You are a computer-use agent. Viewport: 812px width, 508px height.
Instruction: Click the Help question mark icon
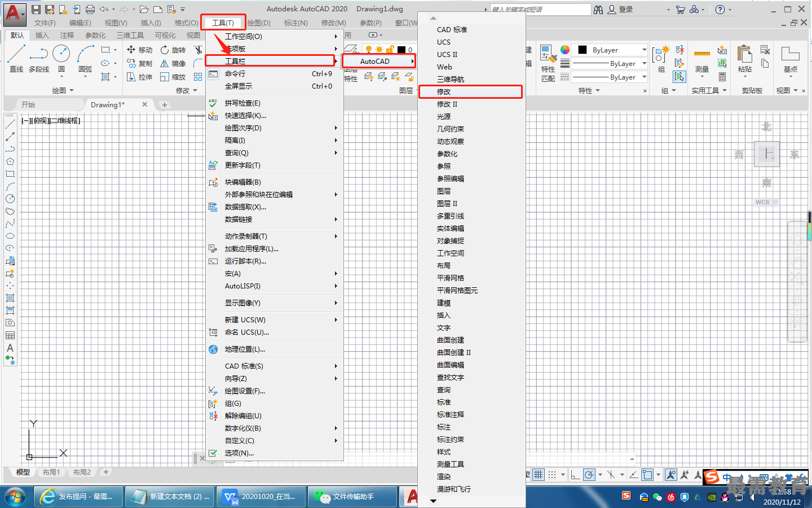click(720, 9)
